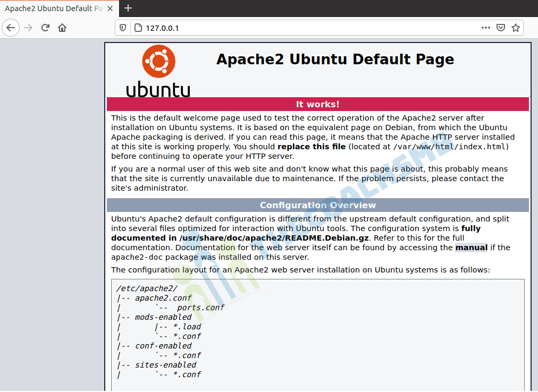Click "ports.conf" in the config tree
The image size is (538, 392).
pos(200,308)
